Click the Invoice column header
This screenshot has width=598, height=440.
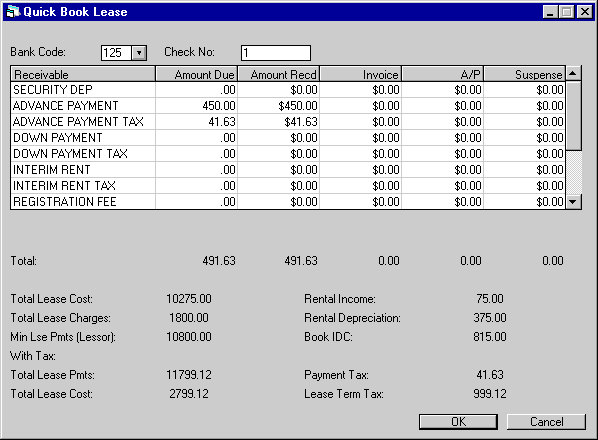(361, 74)
